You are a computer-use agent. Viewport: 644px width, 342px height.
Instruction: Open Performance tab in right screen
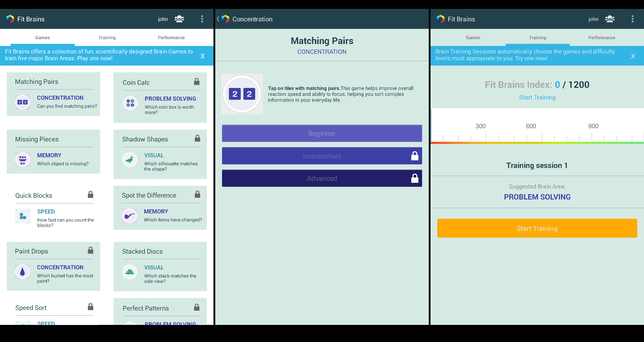point(602,38)
